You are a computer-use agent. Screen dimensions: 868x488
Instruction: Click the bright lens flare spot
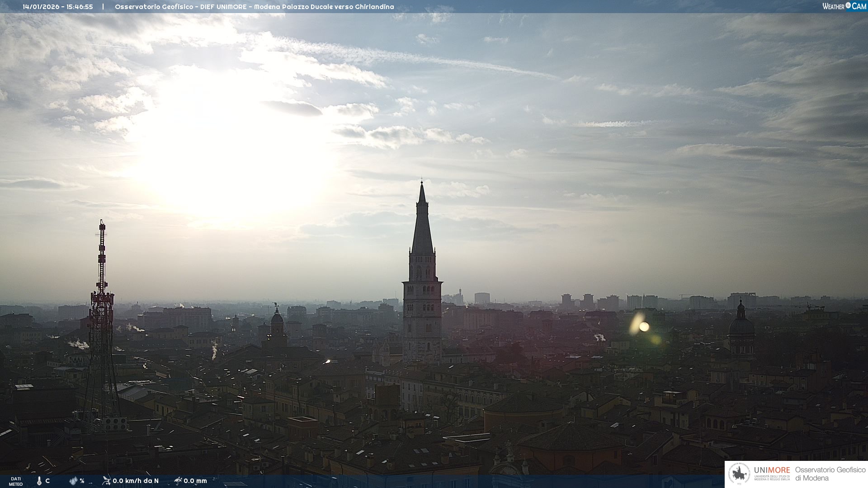click(x=644, y=326)
